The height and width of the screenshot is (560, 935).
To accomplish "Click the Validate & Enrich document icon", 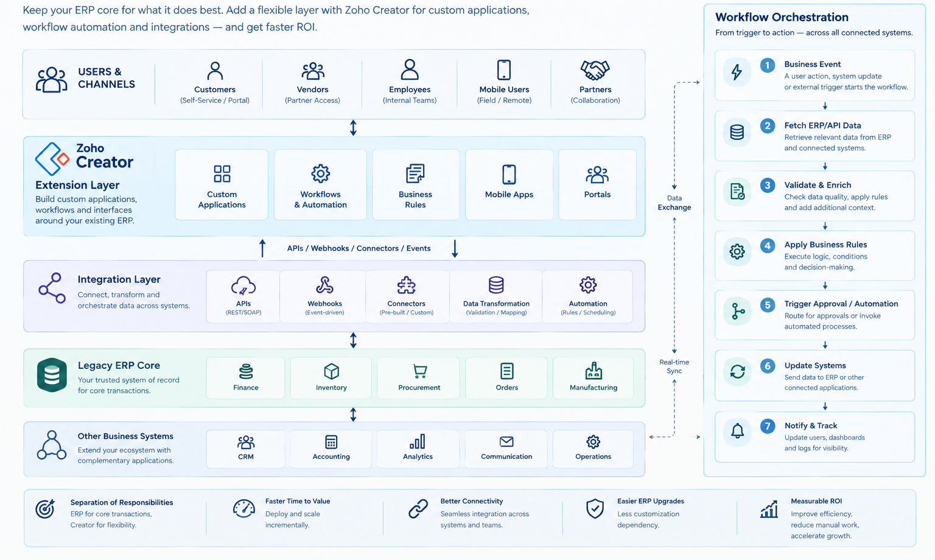I will [x=737, y=192].
